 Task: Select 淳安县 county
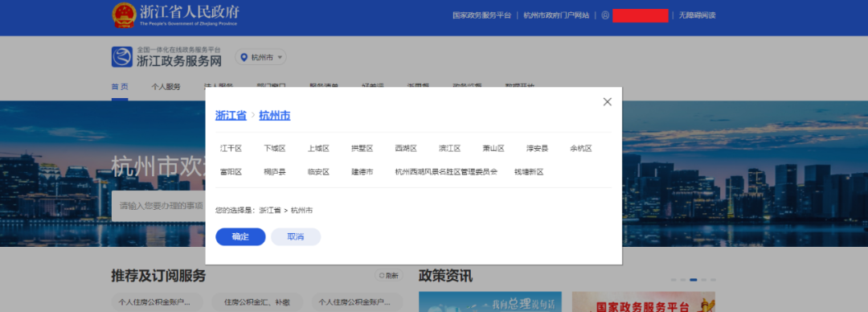pyautogui.click(x=537, y=149)
